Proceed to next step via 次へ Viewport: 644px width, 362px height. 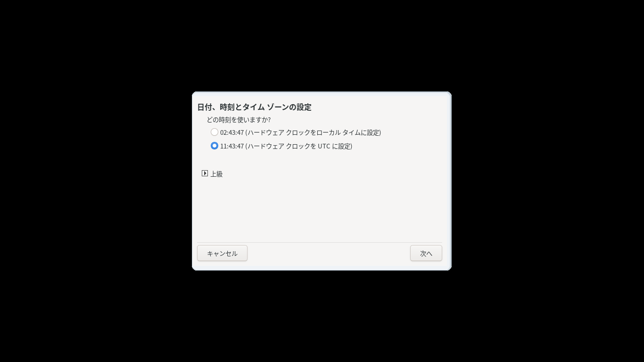click(x=426, y=253)
